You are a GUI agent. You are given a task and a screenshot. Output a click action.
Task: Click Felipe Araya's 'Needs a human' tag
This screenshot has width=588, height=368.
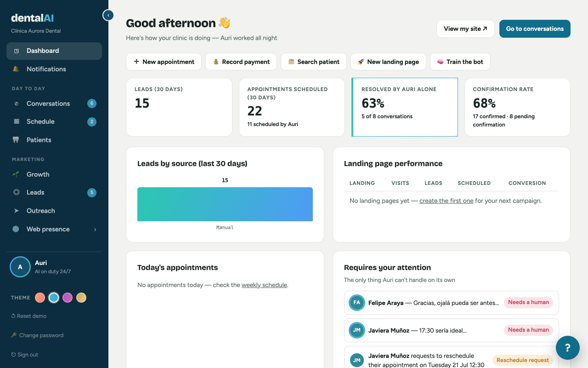528,302
